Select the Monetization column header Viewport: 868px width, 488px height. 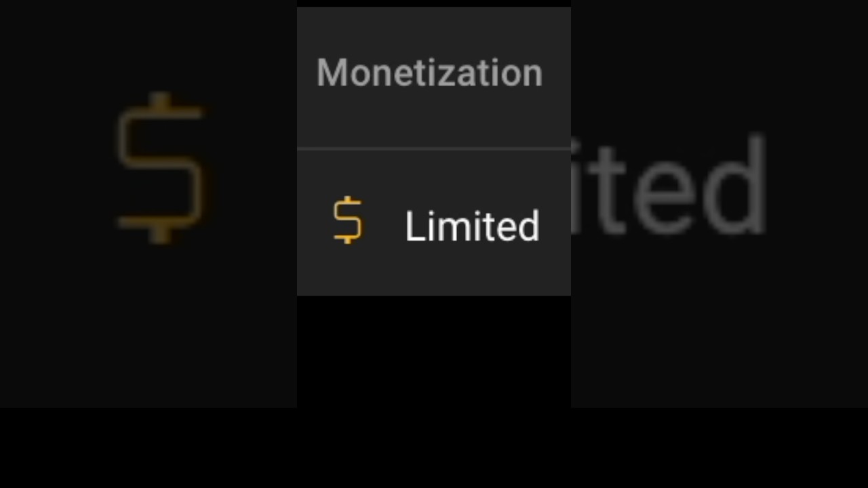pyautogui.click(x=429, y=73)
